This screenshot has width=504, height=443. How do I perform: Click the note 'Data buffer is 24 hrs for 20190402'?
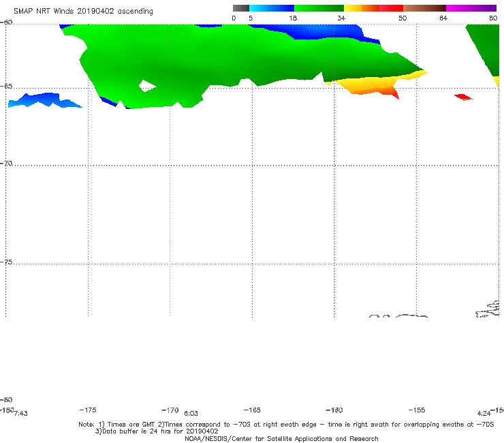tap(157, 431)
